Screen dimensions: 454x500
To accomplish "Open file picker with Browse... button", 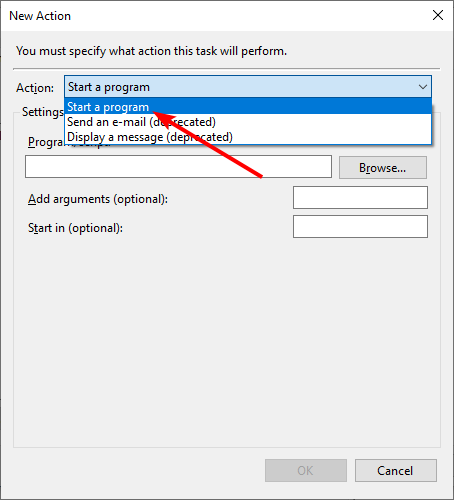I will coord(383,168).
